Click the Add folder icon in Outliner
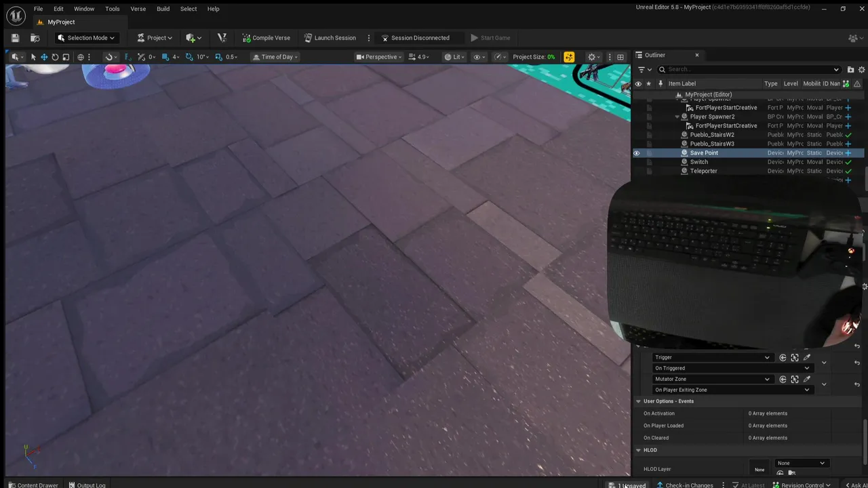 tap(850, 69)
